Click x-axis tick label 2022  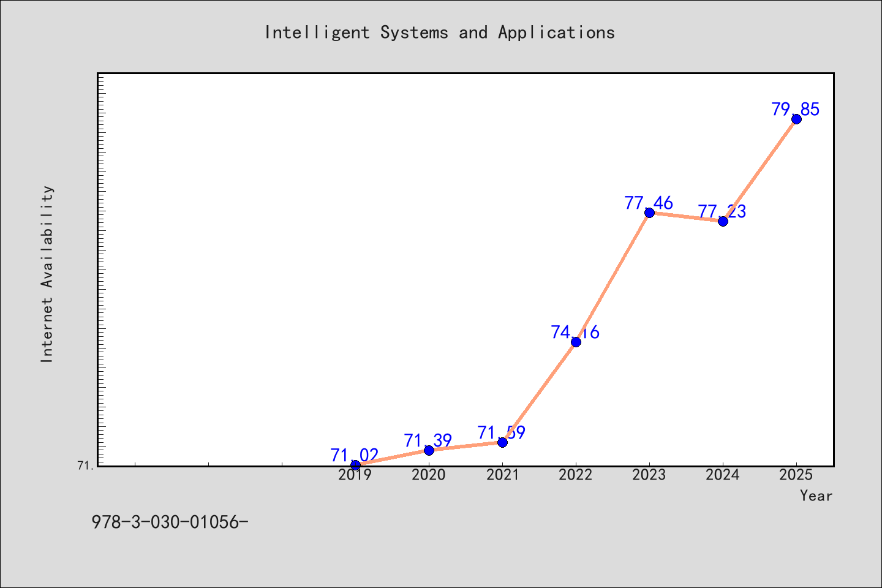click(x=576, y=475)
